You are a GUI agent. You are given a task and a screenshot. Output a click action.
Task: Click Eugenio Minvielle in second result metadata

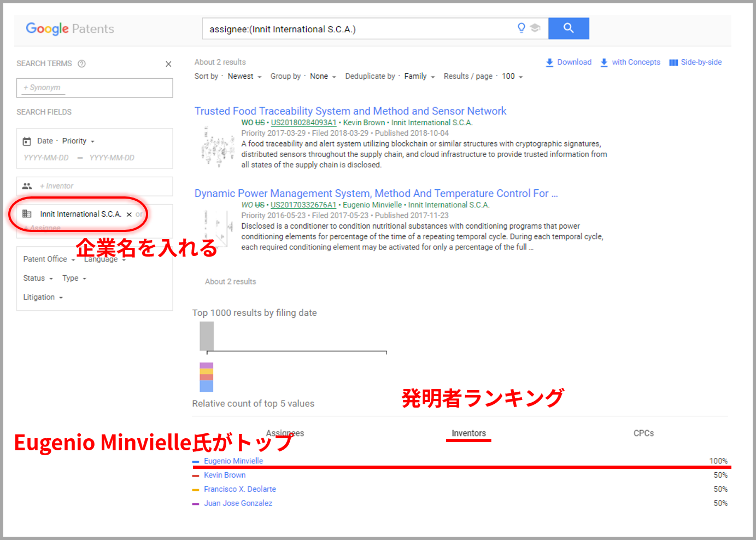[372, 205]
